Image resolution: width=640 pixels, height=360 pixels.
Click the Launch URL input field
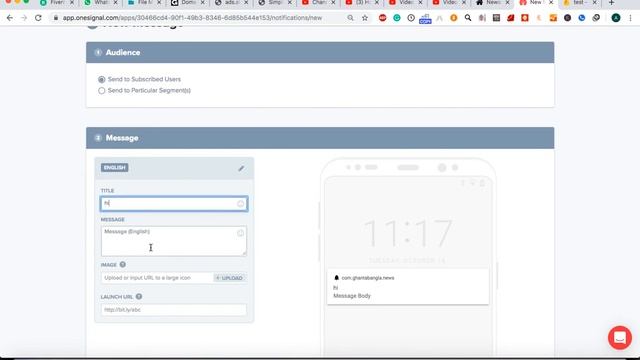174,310
